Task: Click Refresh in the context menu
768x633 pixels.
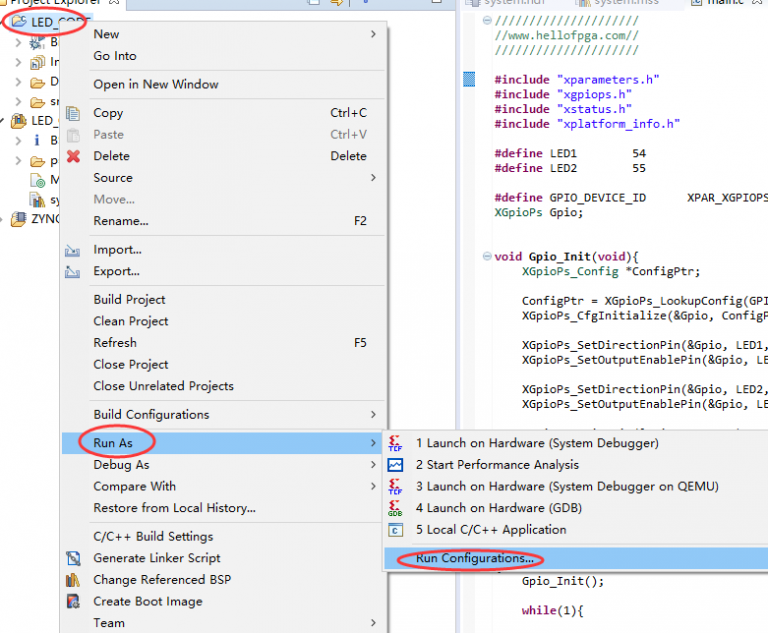Action: point(115,343)
